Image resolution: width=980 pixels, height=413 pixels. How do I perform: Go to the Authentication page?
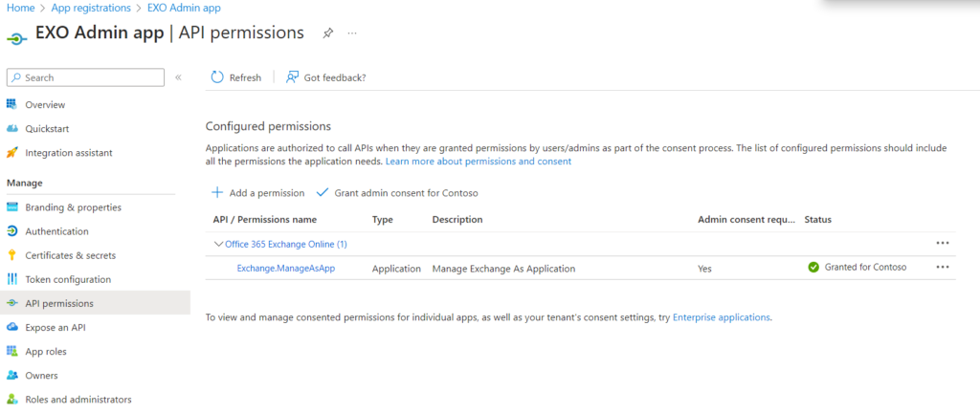[x=56, y=231]
